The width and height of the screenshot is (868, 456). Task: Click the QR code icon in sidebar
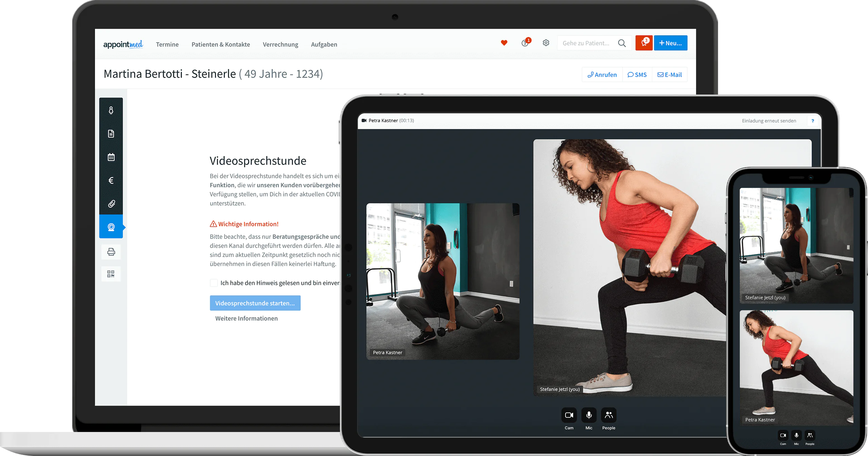[111, 274]
